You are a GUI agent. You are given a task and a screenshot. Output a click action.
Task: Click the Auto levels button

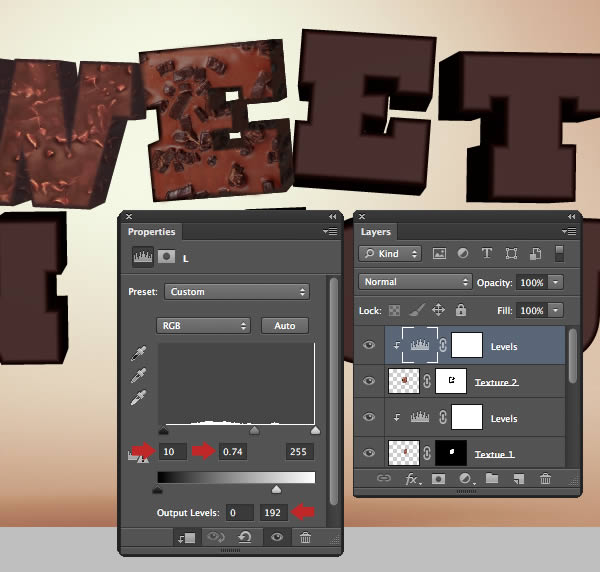[285, 326]
